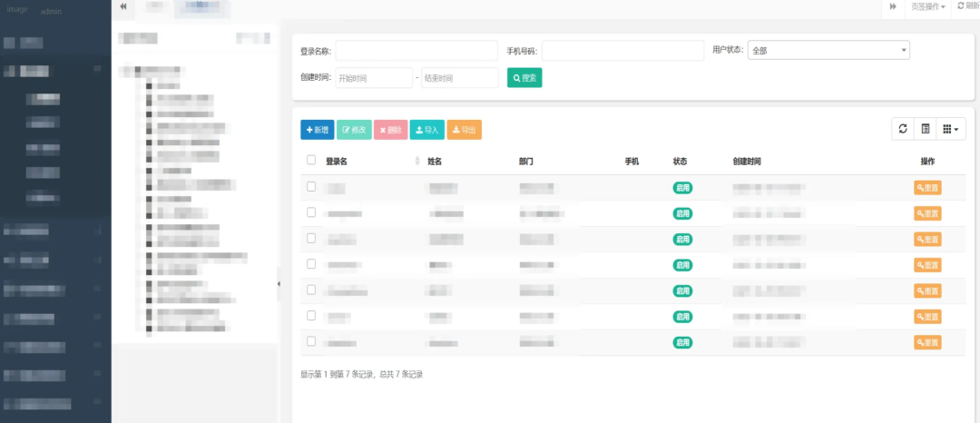Open the 页签操作 tab operations menu
Image resolution: width=980 pixels, height=423 pixels.
coord(927,6)
